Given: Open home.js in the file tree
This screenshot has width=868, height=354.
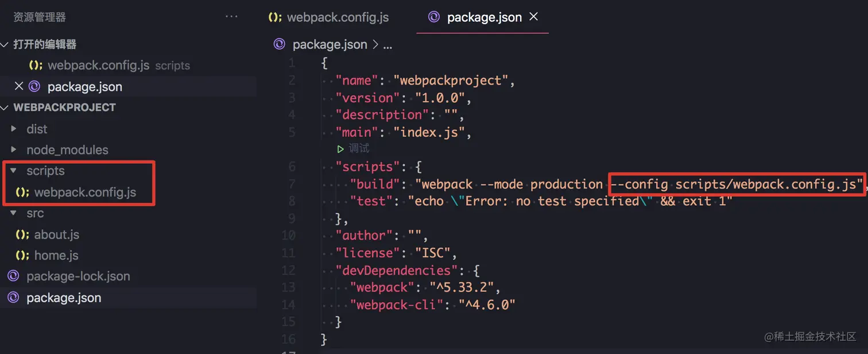Looking at the screenshot, I should [x=56, y=255].
